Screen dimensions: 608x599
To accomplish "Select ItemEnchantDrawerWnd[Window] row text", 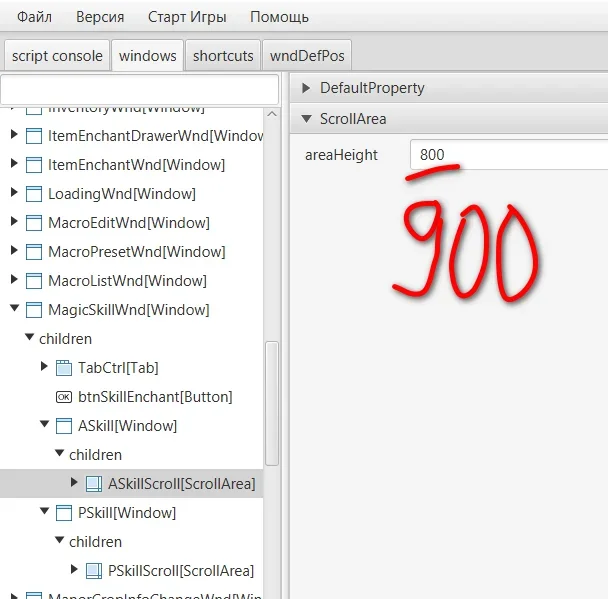I will 155,136.
